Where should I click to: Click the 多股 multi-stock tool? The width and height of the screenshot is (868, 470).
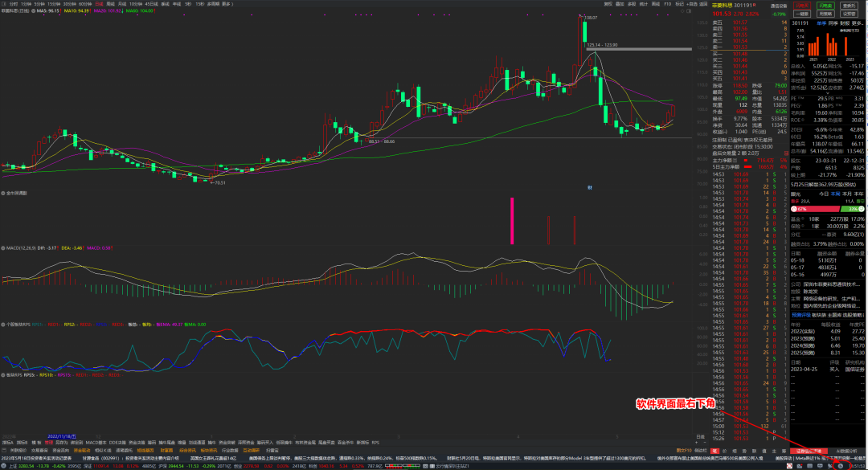tap(632, 4)
